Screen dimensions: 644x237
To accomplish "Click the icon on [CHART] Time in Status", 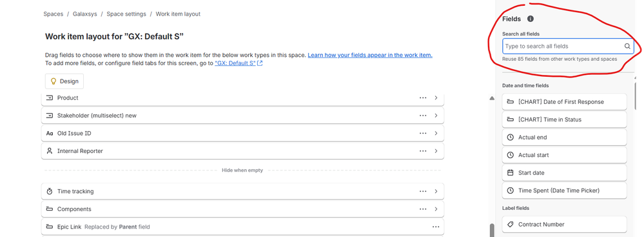I will 511,119.
